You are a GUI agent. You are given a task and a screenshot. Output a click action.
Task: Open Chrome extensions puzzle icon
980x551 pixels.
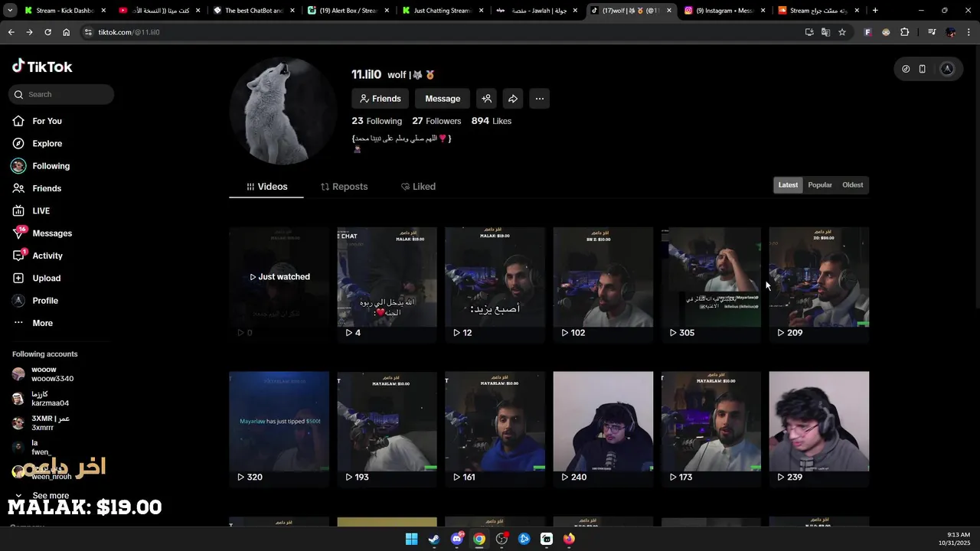tap(905, 32)
